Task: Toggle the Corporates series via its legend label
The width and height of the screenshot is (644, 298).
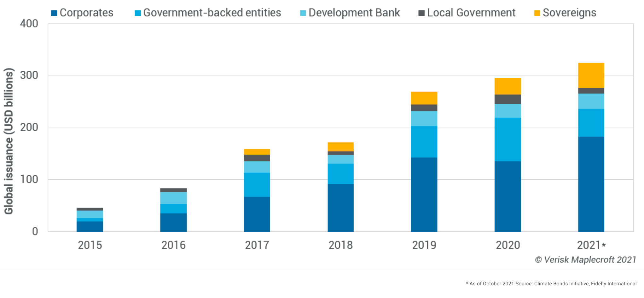Action: [x=87, y=13]
